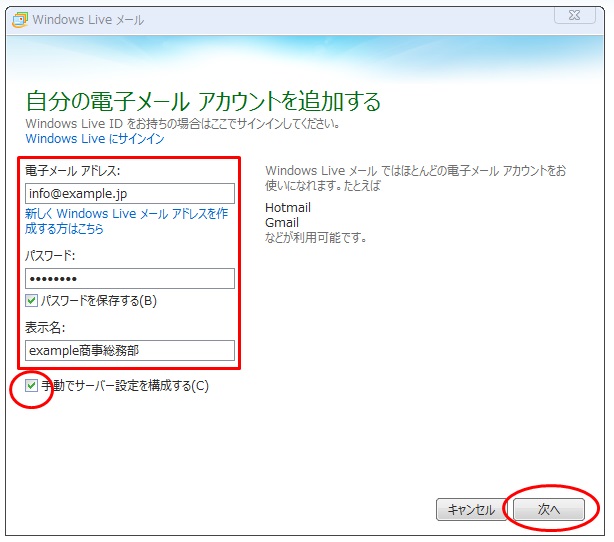Focus the 電子メール アドレス input field
Viewport: 614px width, 542px height.
point(129,193)
